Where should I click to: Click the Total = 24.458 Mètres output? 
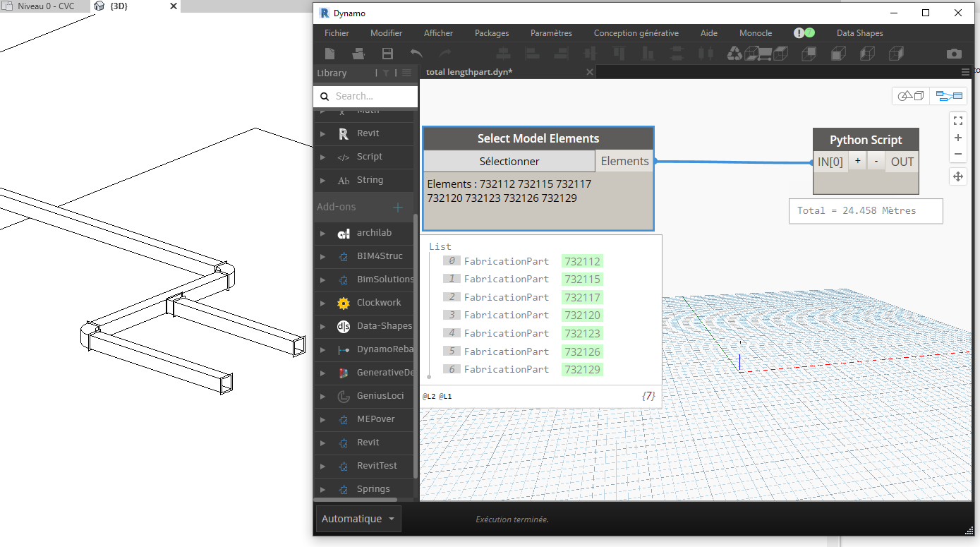point(866,211)
